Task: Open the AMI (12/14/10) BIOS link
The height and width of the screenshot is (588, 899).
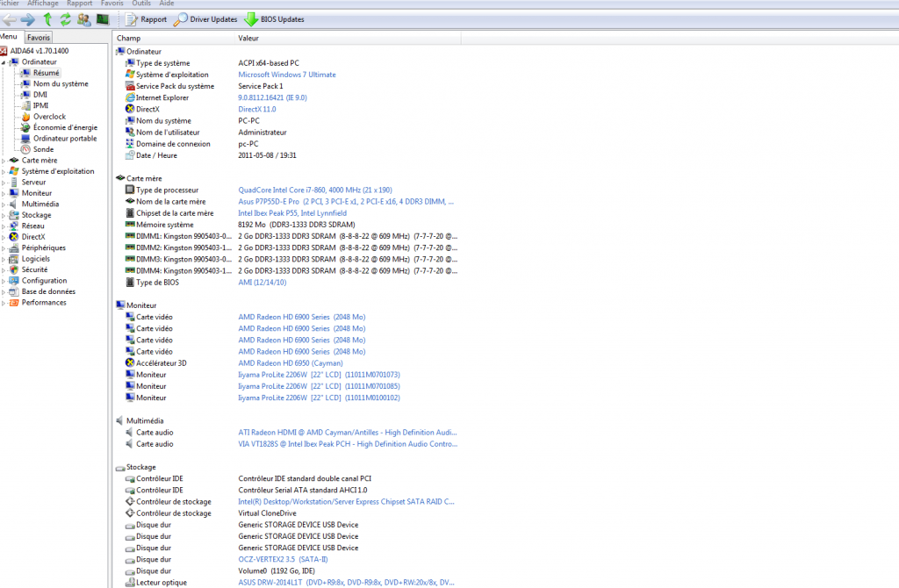Action: [x=262, y=282]
